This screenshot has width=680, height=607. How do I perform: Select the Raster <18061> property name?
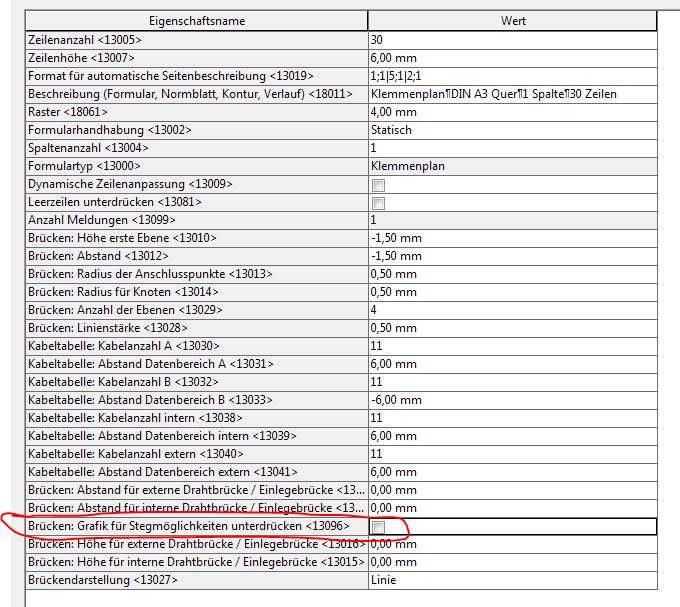197,112
